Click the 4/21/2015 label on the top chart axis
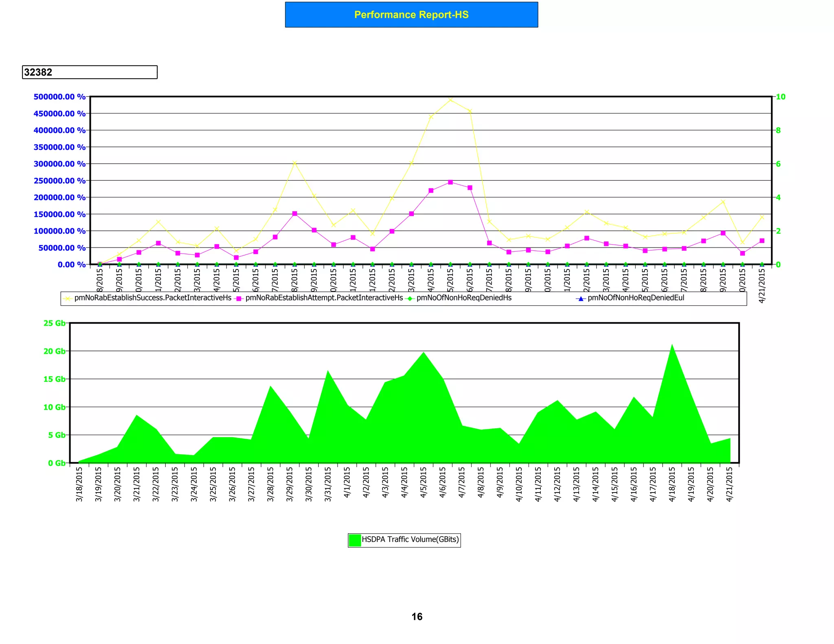Viewport: 834px width, 644px height. (x=762, y=286)
